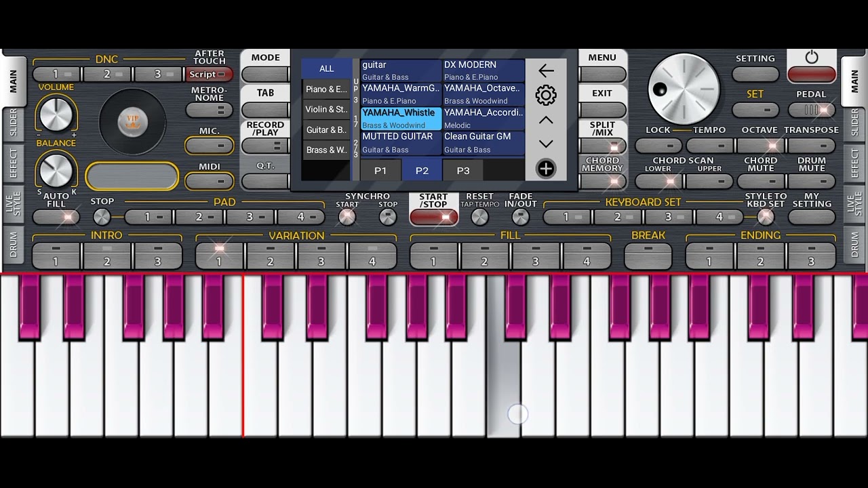Image resolution: width=868 pixels, height=488 pixels.
Task: Trigger Ending 3 button
Action: (811, 256)
